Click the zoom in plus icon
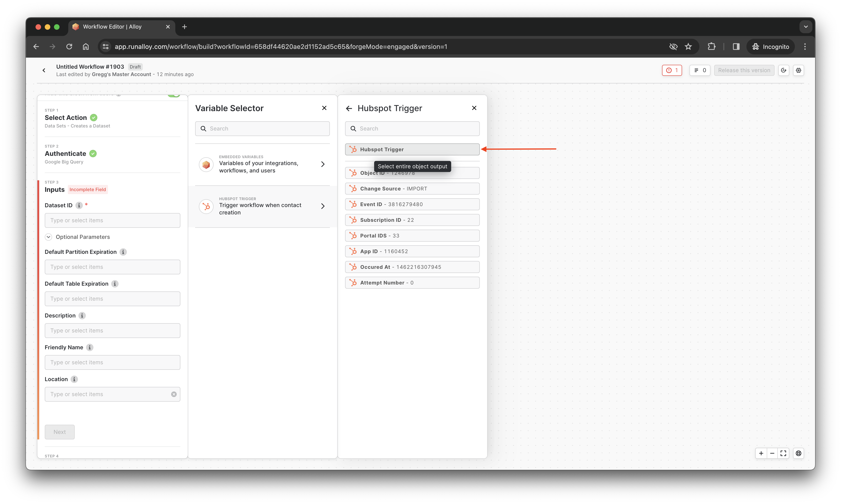Screen dimensions: 841x504 pos(761,453)
